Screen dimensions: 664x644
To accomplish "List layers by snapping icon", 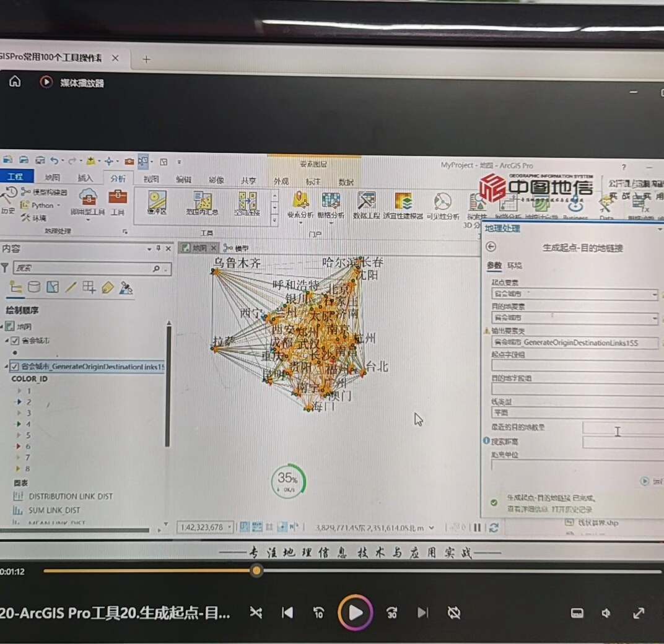I will 89,287.
